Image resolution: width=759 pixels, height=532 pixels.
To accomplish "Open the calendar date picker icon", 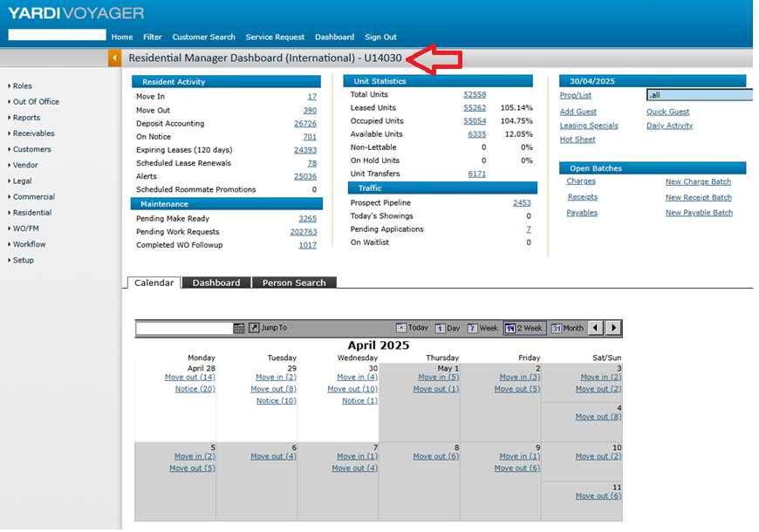I will click(239, 328).
